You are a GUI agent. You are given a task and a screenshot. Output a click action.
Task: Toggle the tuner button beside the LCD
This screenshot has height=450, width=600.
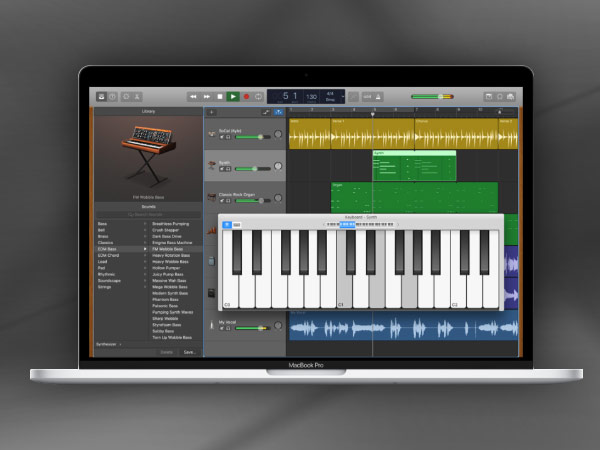(354, 97)
